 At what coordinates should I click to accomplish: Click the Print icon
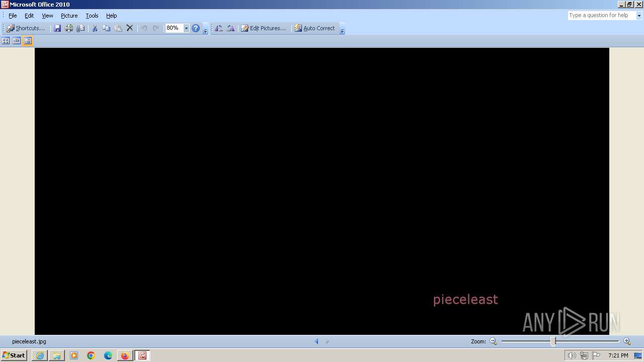pyautogui.click(x=69, y=28)
